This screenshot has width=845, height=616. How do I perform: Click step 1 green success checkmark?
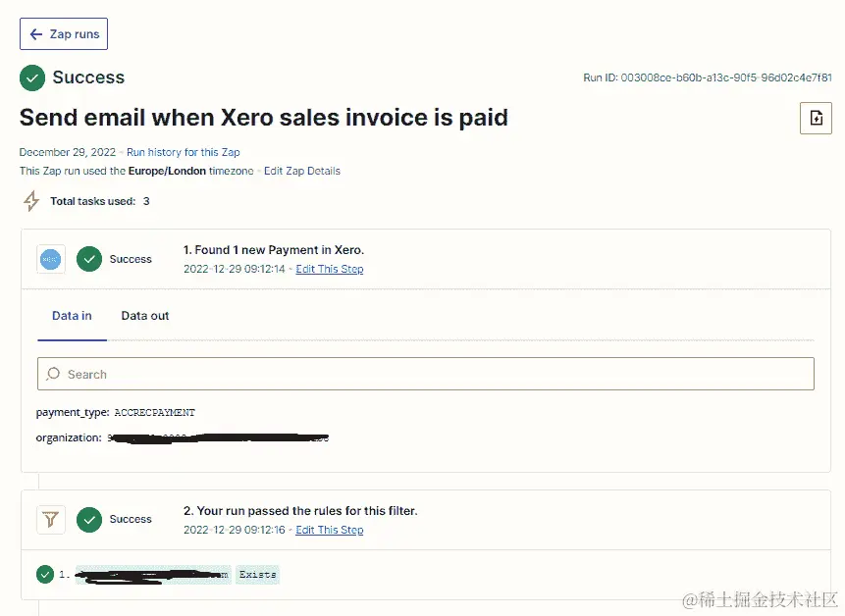click(89, 259)
